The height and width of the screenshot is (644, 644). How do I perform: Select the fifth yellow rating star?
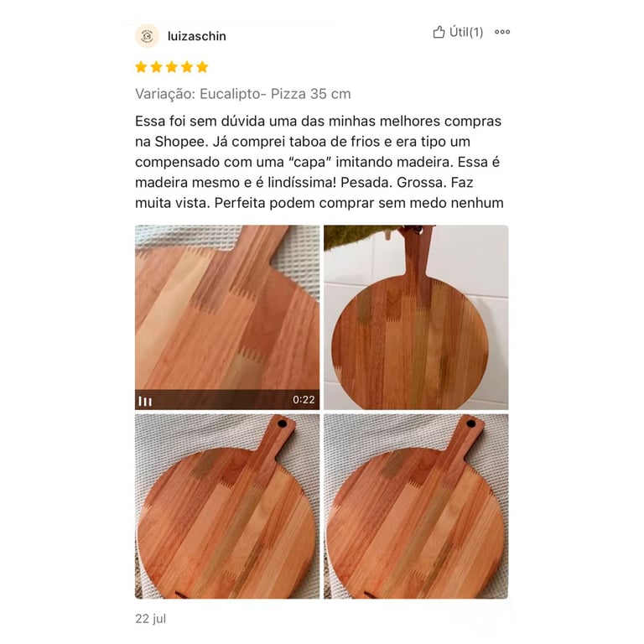point(202,67)
